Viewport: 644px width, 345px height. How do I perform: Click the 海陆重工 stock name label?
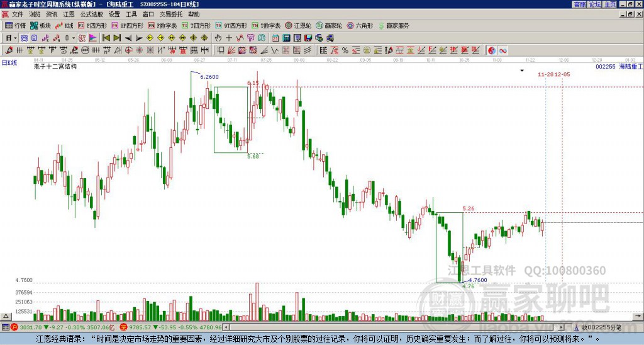[x=631, y=66]
